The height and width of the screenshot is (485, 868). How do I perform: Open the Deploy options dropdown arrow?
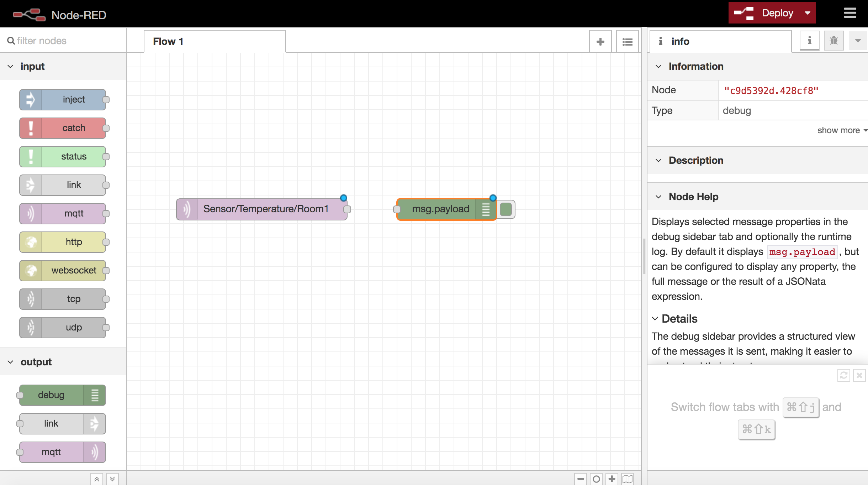click(808, 13)
